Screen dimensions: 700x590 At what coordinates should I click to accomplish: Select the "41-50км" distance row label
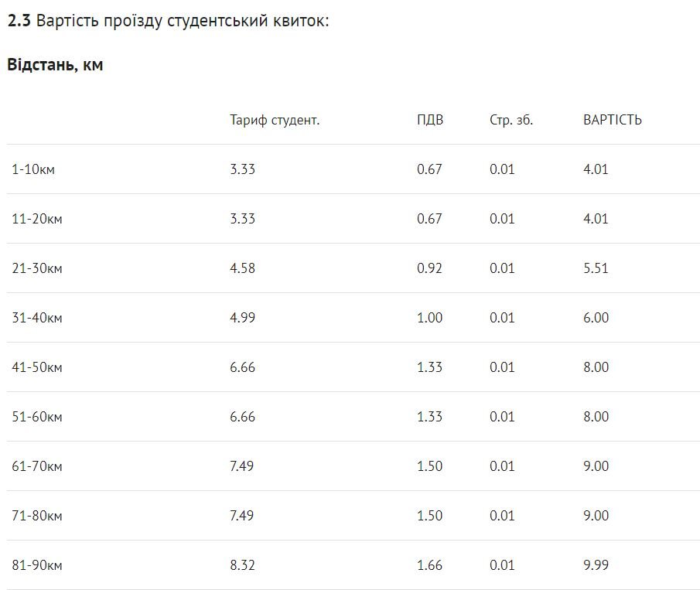click(x=37, y=367)
